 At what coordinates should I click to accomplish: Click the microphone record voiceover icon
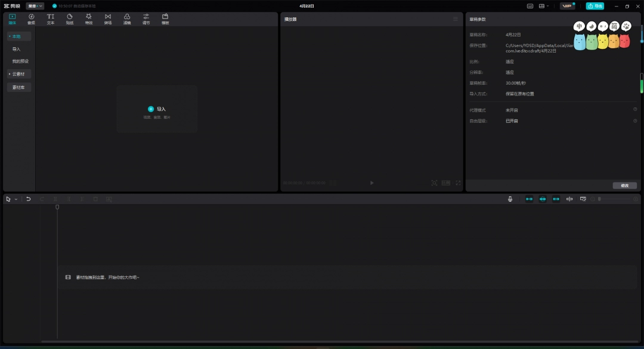click(x=510, y=199)
